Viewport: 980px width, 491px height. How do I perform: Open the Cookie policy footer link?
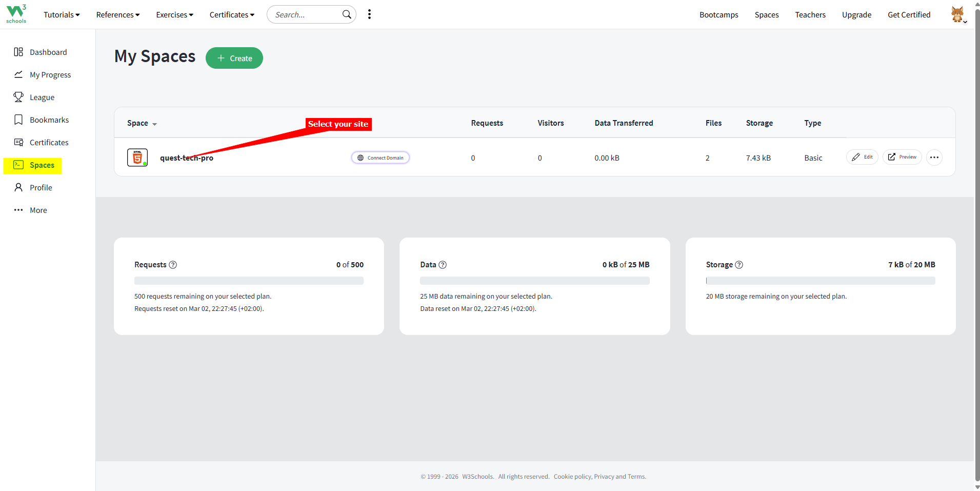[x=572, y=477]
